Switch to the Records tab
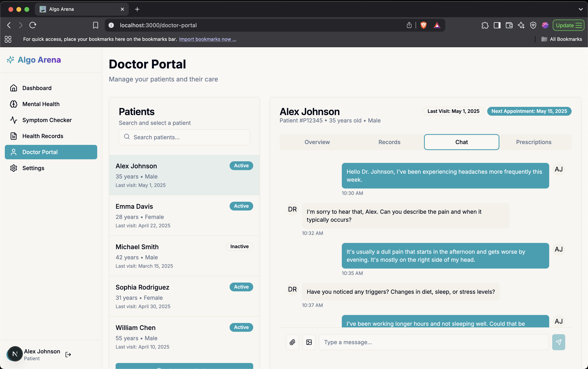Screen dimensions: 588x369 (x=389, y=142)
